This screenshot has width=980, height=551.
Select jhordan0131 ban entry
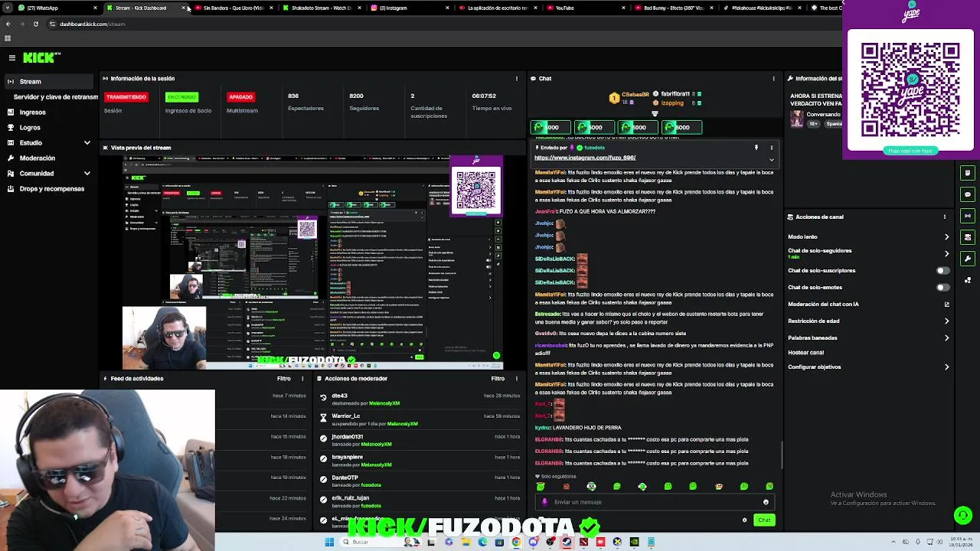click(x=420, y=440)
